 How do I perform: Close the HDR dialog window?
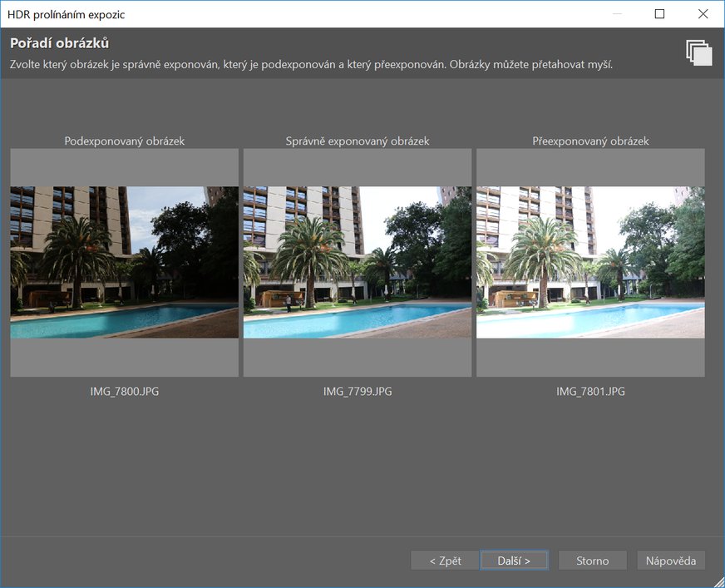pos(703,14)
